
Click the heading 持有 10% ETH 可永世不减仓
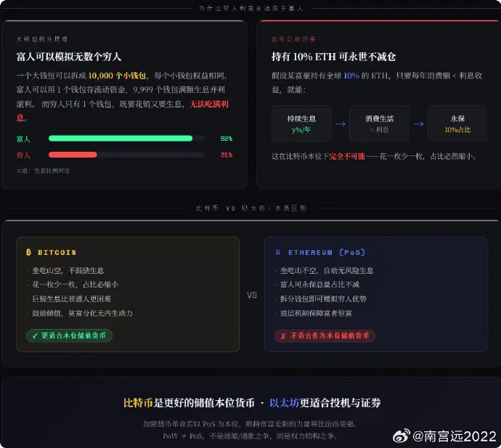pyautogui.click(x=333, y=57)
